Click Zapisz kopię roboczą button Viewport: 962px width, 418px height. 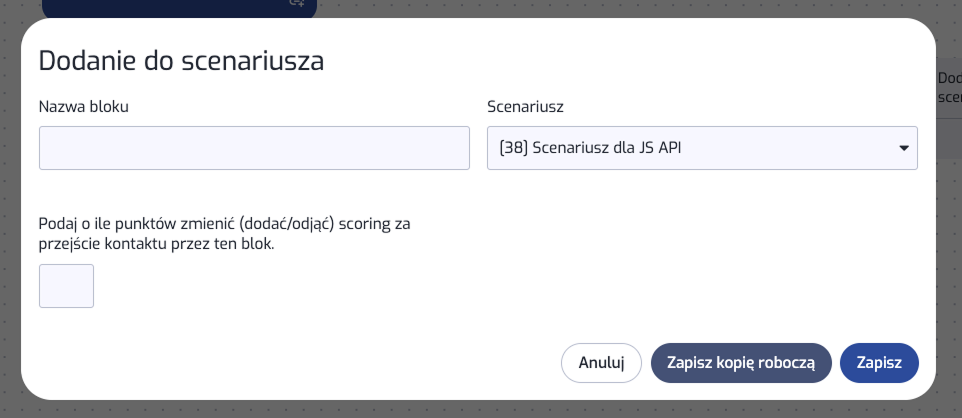(741, 363)
